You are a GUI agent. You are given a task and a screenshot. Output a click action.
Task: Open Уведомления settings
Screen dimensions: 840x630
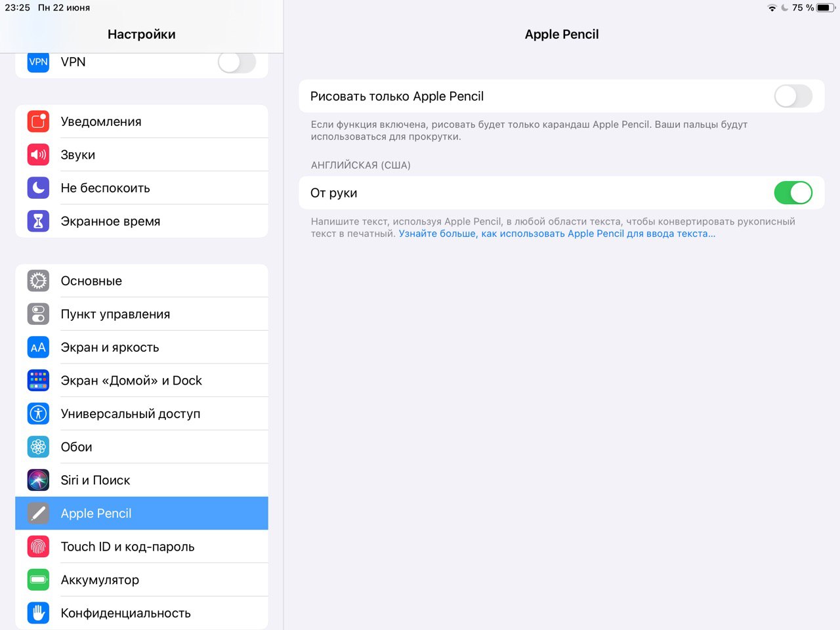(x=142, y=121)
